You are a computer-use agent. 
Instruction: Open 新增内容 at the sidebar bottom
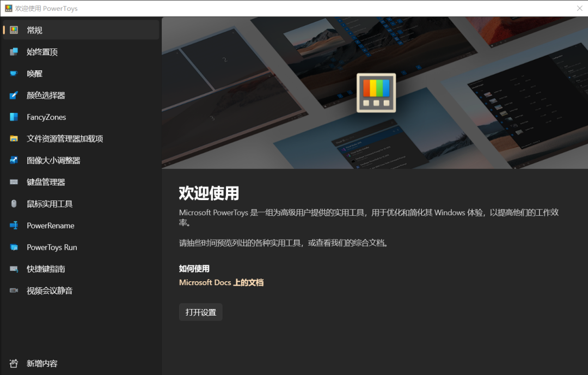pyautogui.click(x=81, y=364)
